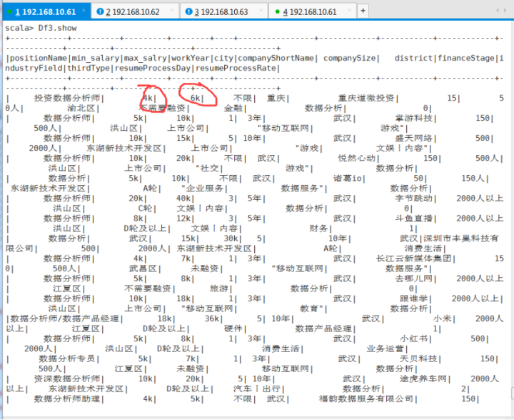The width and height of the screenshot is (514, 420).
Task: Click the district column header
Action: coord(413,58)
